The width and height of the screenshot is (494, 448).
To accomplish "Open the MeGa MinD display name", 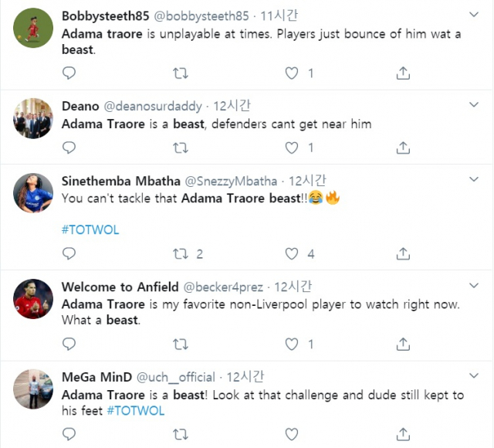I will (96, 377).
